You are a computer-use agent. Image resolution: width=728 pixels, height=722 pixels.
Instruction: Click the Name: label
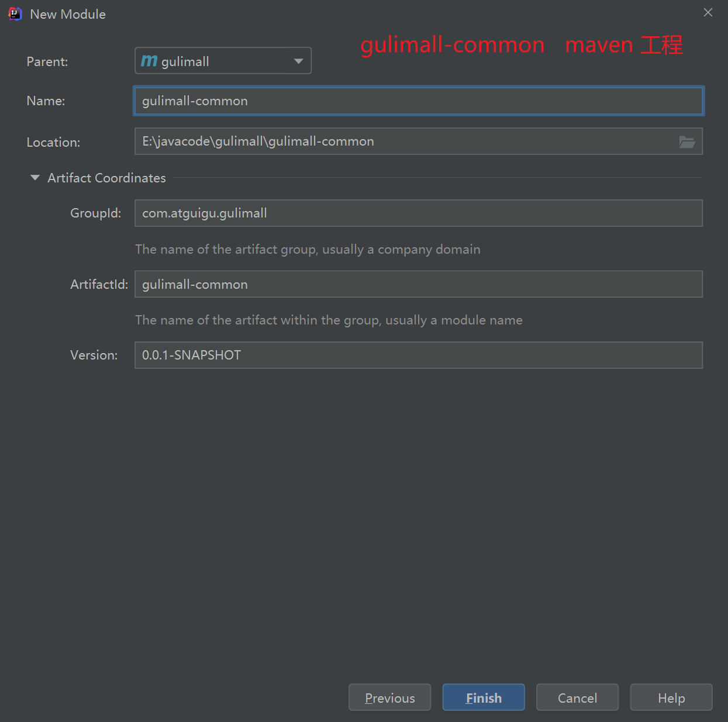[x=46, y=101]
